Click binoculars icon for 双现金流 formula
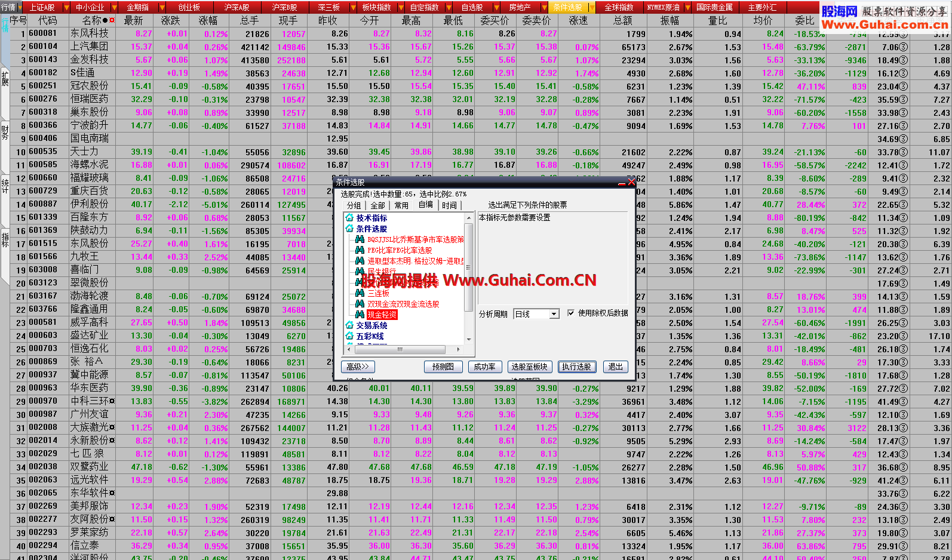 pyautogui.click(x=360, y=304)
